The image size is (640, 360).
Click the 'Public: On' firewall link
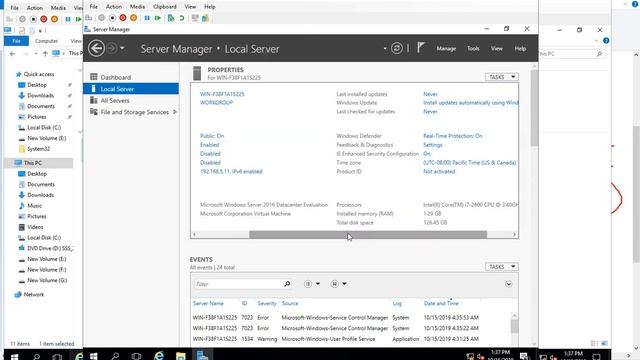pos(212,136)
